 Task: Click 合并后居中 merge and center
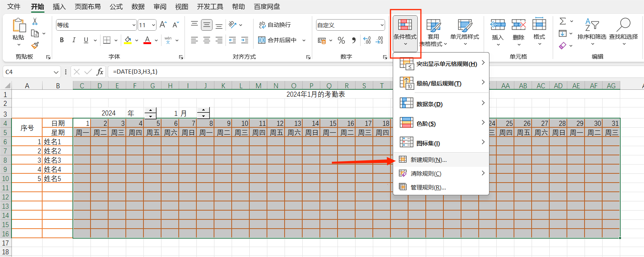[x=278, y=40]
